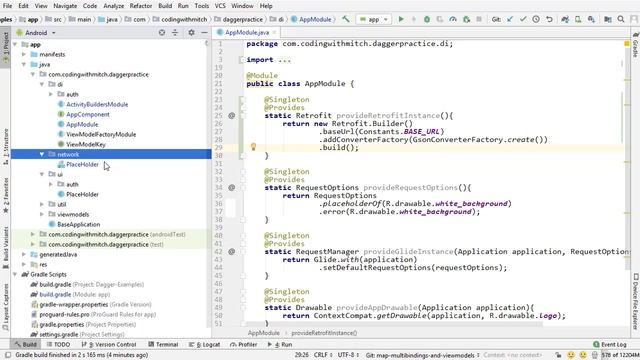Open build.gradle (Module: app) file

(x=70, y=294)
